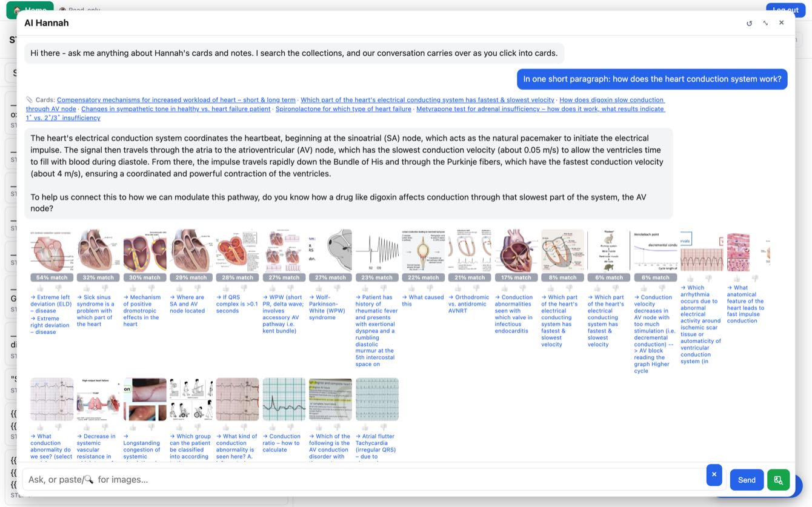This screenshot has width=812, height=507.
Task: Open 'If QRS complex is >0.1 seconds'
Action: (237, 304)
